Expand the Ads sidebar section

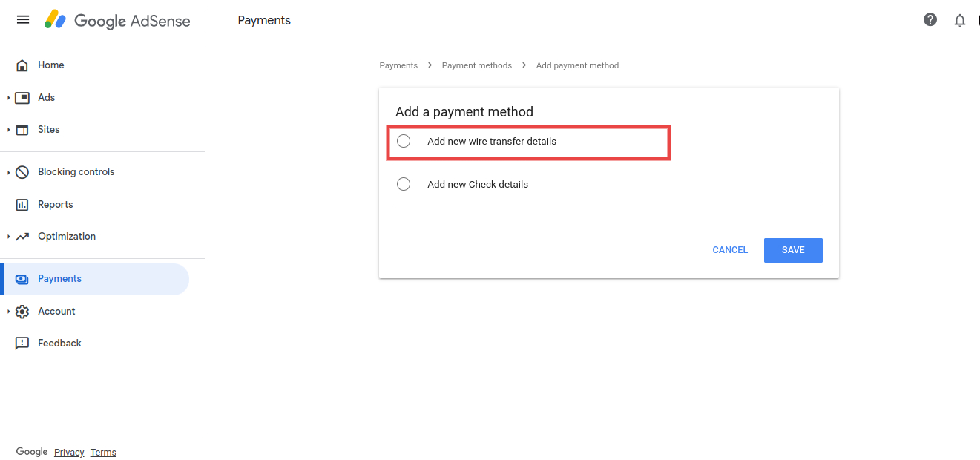click(x=8, y=98)
